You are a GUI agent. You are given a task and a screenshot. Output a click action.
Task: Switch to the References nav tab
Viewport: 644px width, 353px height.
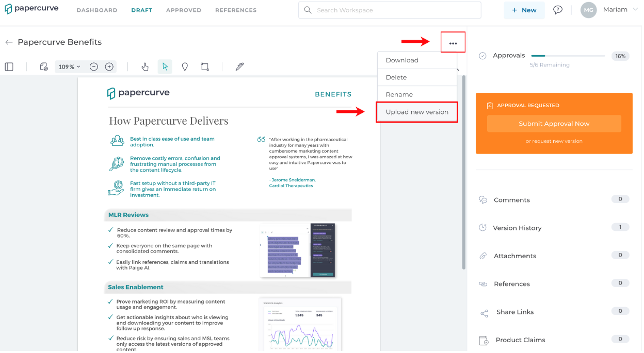pos(236,10)
